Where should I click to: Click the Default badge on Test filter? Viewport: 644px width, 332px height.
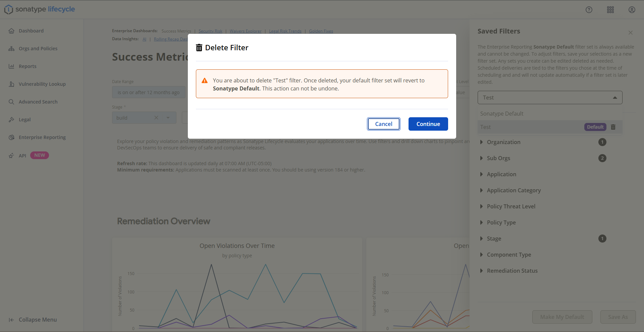click(595, 127)
